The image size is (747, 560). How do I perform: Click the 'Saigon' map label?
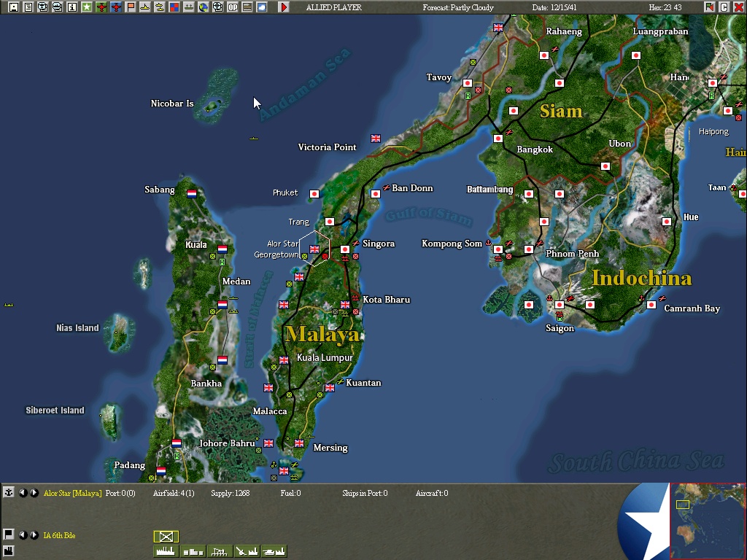point(560,328)
